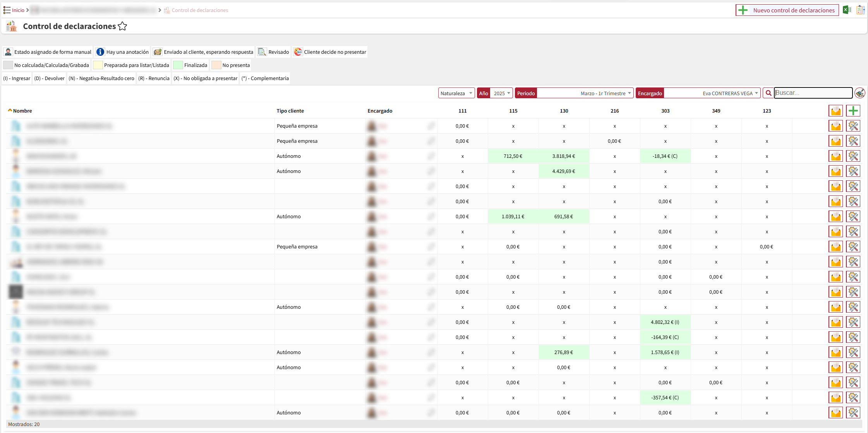Viewport: 868px width, 433px height.
Task: Expand the Año 2025 dropdown
Action: [x=502, y=93]
